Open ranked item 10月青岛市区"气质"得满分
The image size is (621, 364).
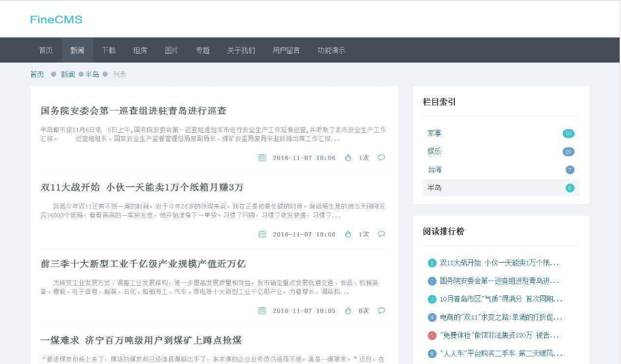click(501, 299)
